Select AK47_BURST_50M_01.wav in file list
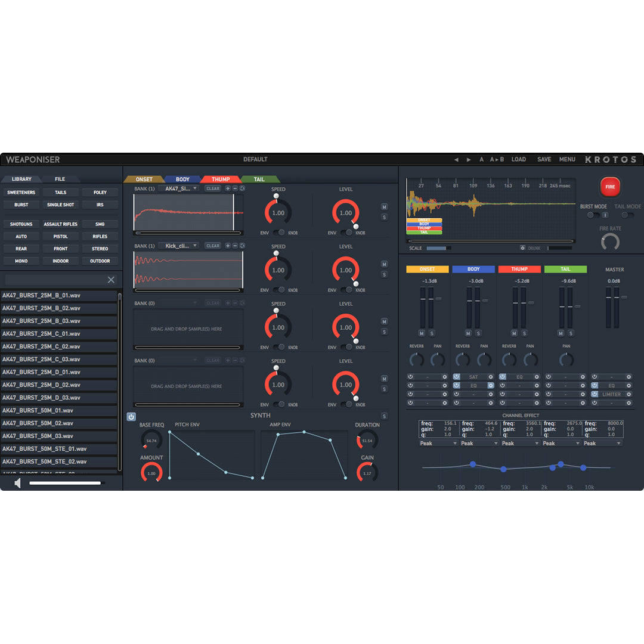The width and height of the screenshot is (644, 644). [58, 411]
